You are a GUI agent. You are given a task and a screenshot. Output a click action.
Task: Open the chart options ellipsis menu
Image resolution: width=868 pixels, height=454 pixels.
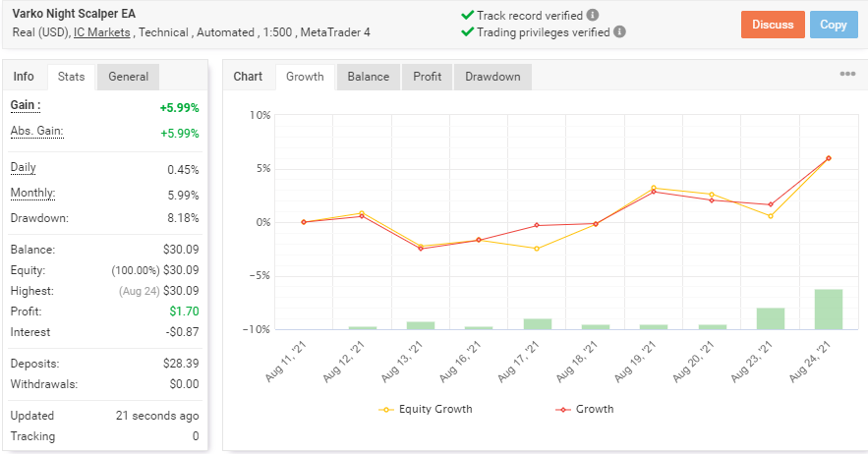click(x=846, y=75)
